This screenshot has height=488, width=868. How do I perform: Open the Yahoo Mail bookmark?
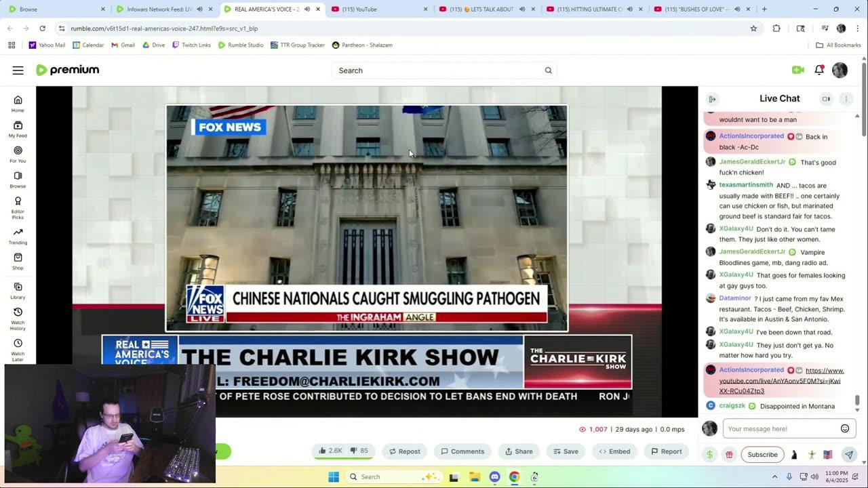tap(47, 45)
